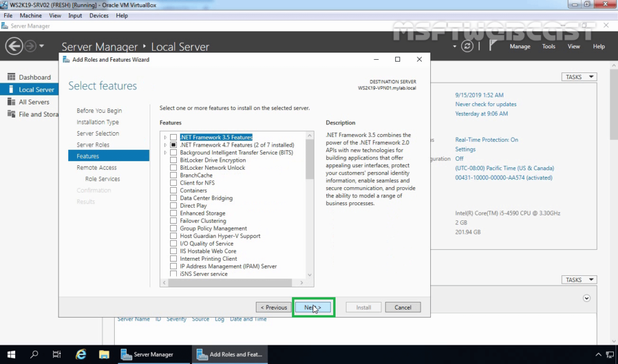
Task: Click the Dashboard icon in the sidebar
Action: (x=11, y=77)
